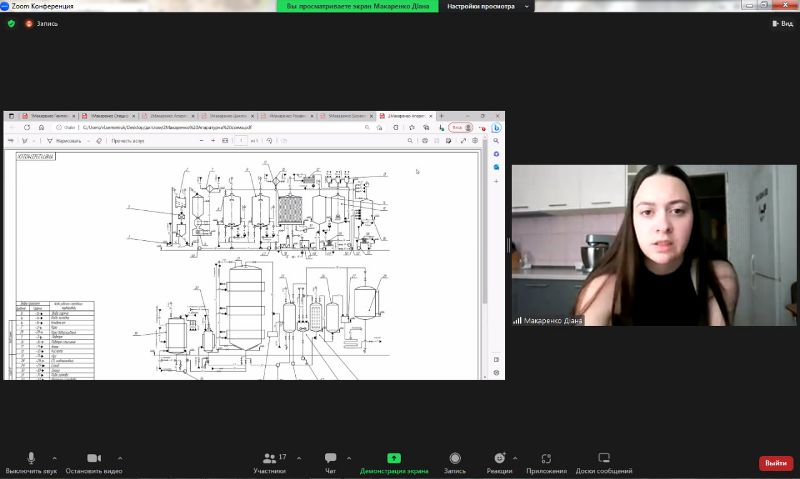Open the View Options dropdown at top
800x479 pixels.
coord(484,6)
